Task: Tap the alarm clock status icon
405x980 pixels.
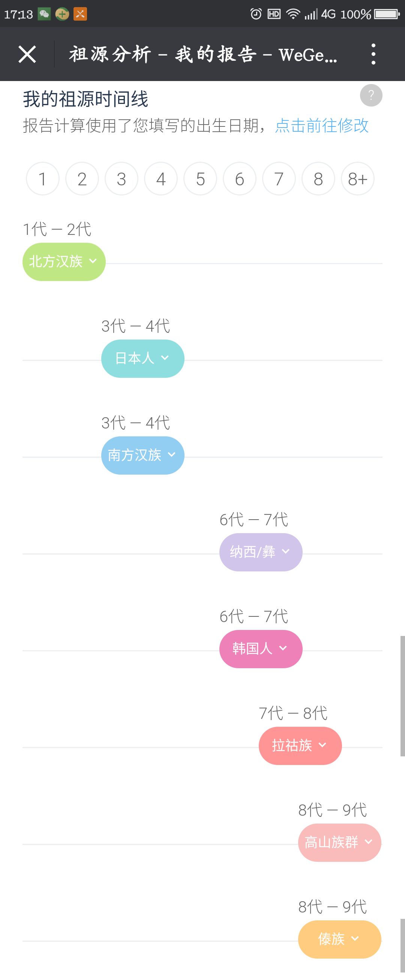Action: tap(256, 14)
